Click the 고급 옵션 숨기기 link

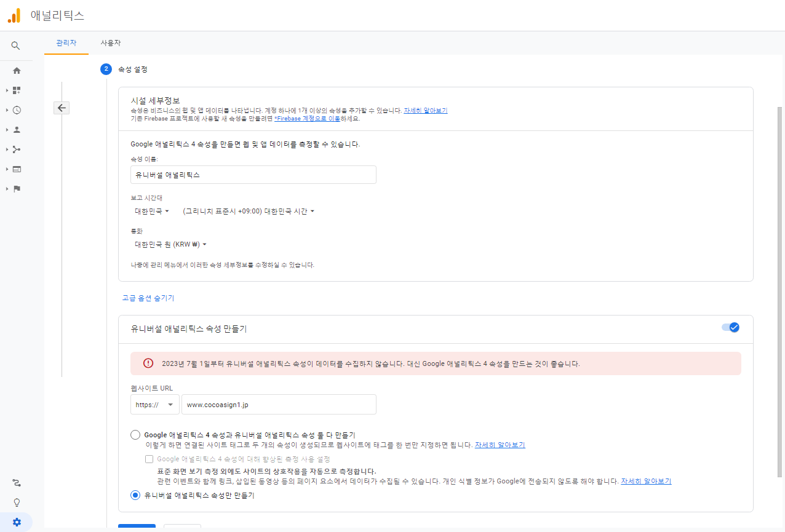(x=148, y=298)
